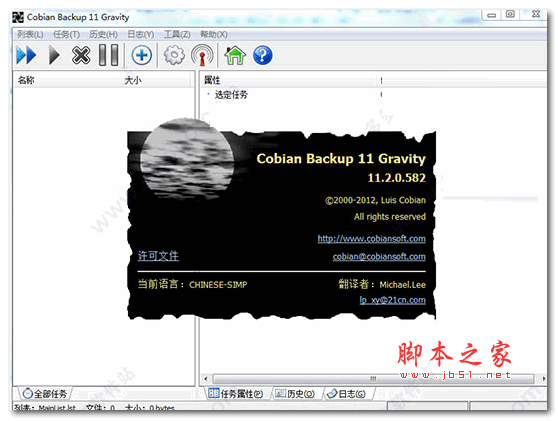Screen dimensions: 558x421
Task: Click lp_xy@21cn.com translator email link
Action: coord(392,300)
